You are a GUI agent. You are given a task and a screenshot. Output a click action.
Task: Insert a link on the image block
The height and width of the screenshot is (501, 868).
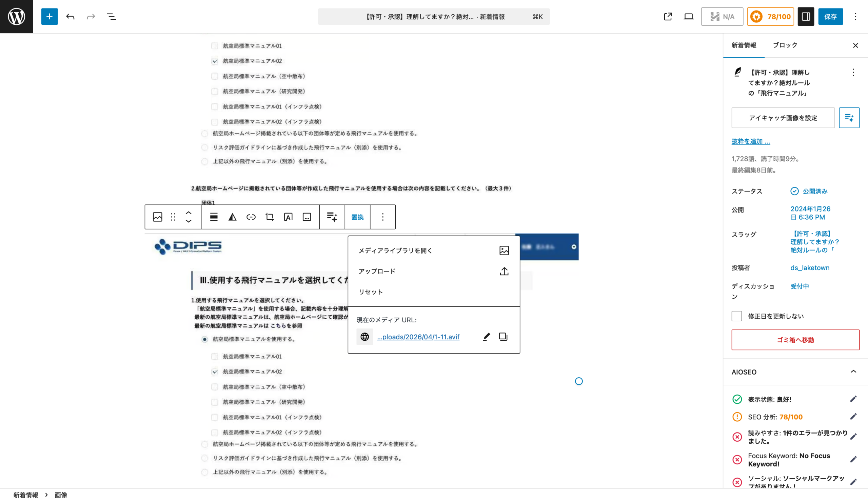tap(251, 217)
